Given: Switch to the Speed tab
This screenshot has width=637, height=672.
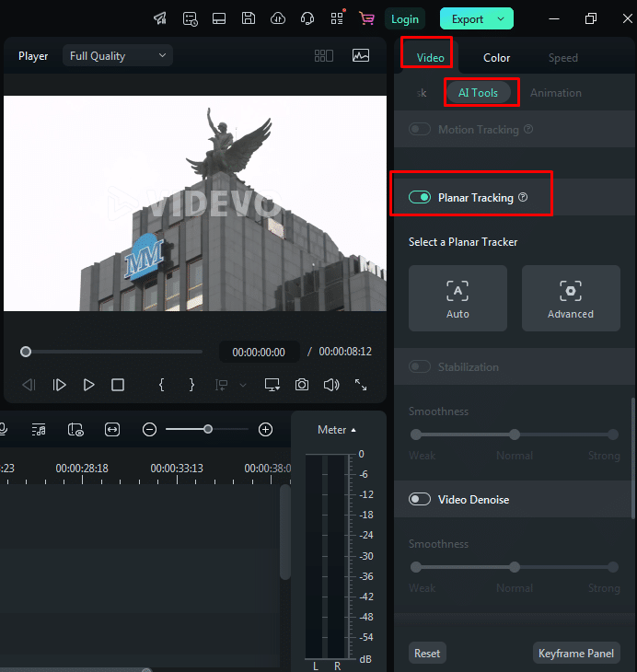Looking at the screenshot, I should pos(562,58).
